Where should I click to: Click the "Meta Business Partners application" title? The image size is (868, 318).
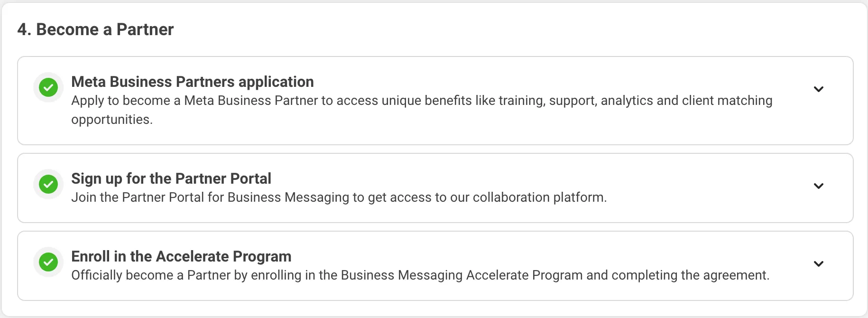click(x=192, y=82)
